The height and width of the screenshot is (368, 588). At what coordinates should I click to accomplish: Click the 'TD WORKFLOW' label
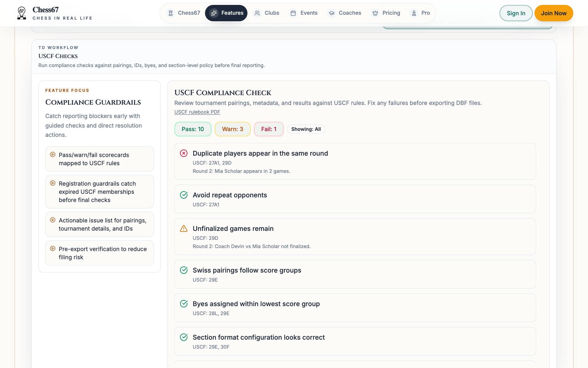tap(58, 47)
